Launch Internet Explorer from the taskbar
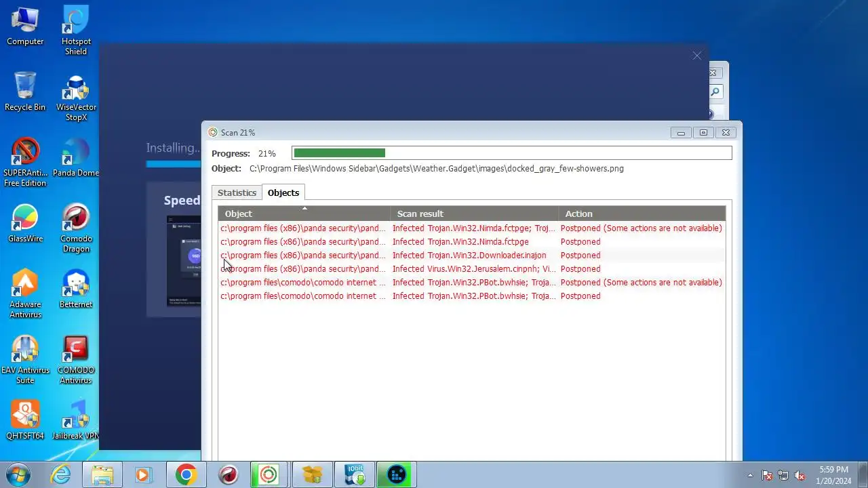This screenshot has height=488, width=868. pos(61,475)
